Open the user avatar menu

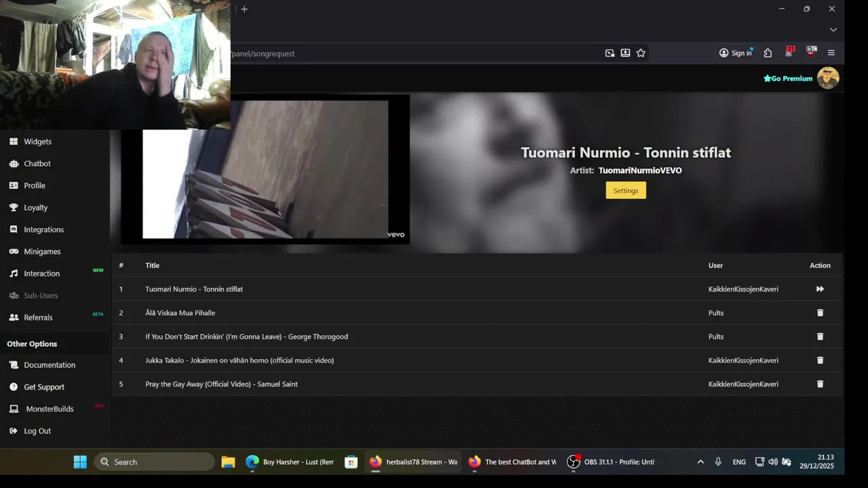tap(828, 78)
